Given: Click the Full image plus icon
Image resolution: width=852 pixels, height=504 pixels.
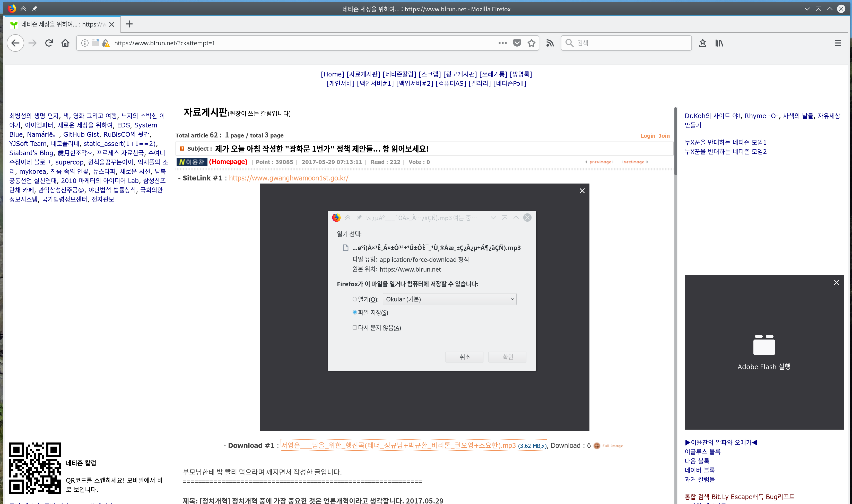Looking at the screenshot, I should 597,446.
